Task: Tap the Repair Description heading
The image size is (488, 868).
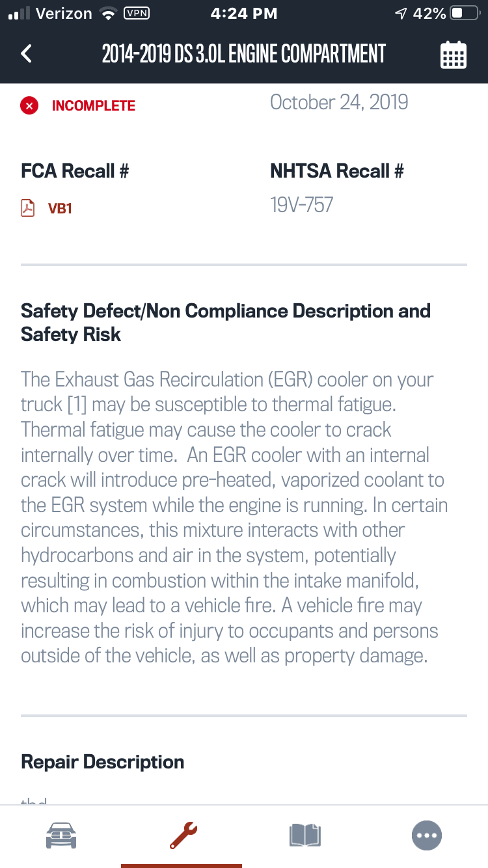Action: pos(103,762)
